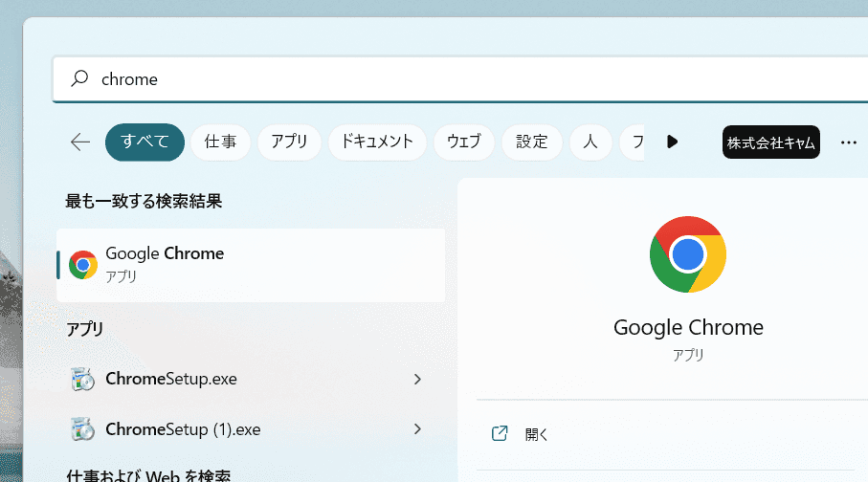Image resolution: width=868 pixels, height=482 pixels.
Task: Click the アプリ section heading
Action: [x=85, y=329]
